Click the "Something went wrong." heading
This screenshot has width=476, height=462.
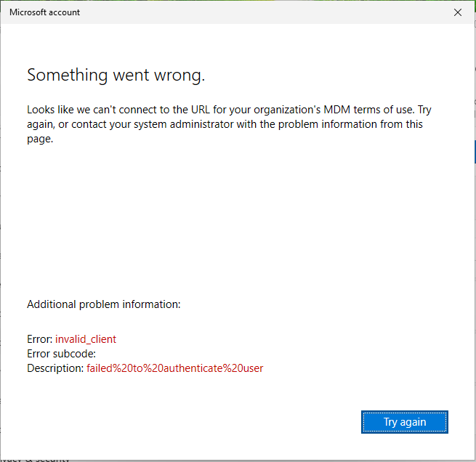pyautogui.click(x=116, y=75)
